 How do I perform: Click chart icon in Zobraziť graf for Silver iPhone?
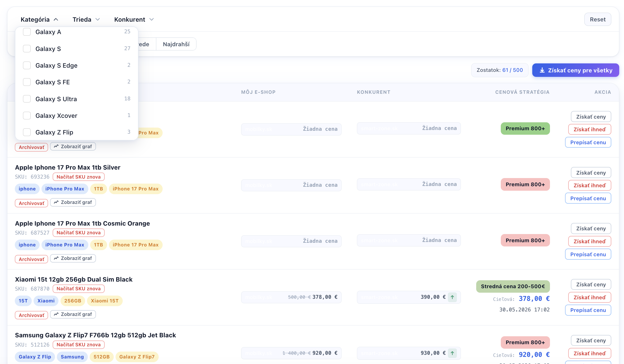click(56, 202)
